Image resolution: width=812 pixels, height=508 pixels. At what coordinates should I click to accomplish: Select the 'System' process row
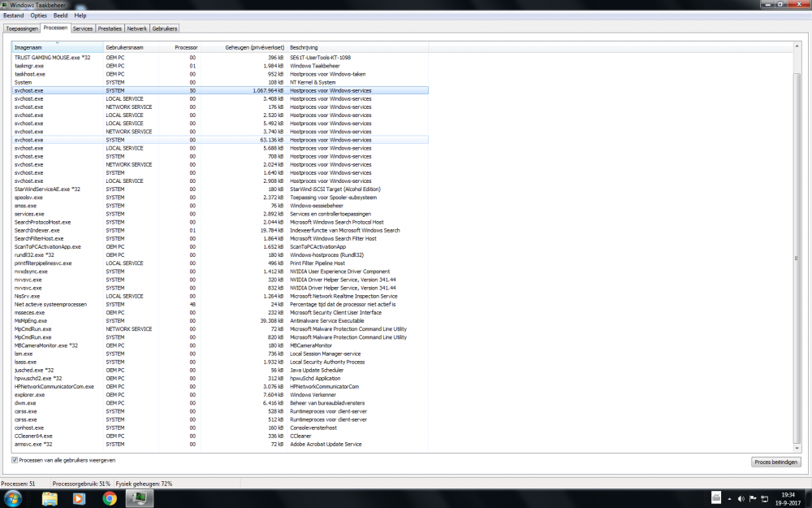coord(220,82)
